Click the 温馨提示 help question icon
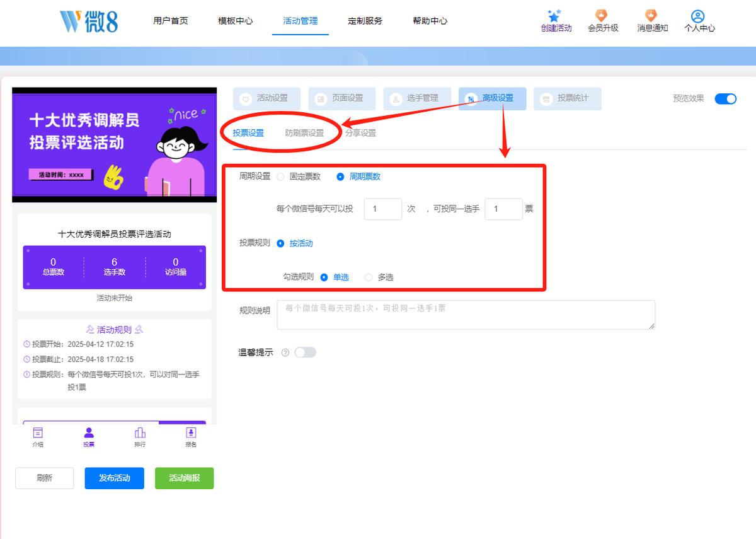The height and width of the screenshot is (539, 756). click(285, 352)
